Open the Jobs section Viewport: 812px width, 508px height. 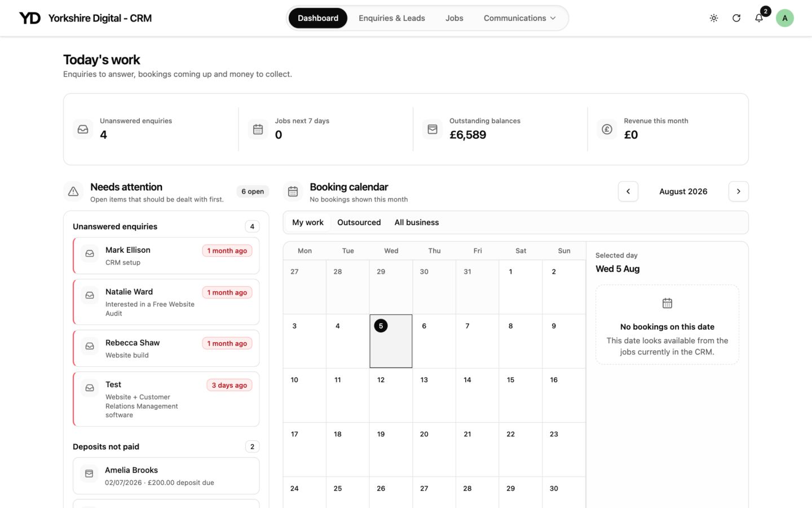(x=454, y=18)
